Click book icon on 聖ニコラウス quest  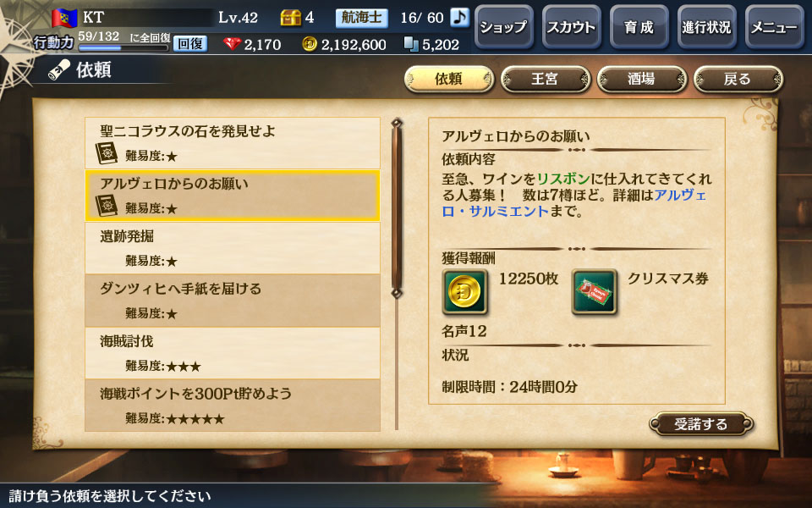[107, 153]
